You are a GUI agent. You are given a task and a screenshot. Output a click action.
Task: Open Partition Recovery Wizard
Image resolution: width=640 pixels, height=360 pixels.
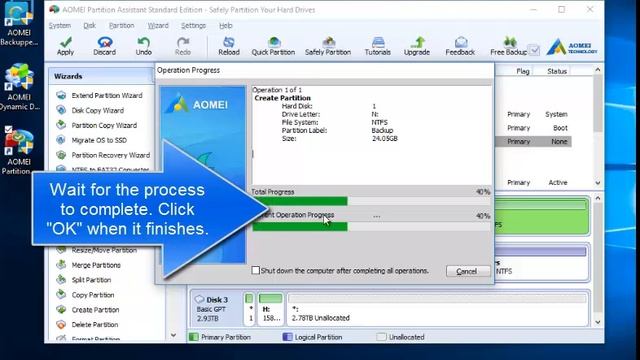coord(111,155)
